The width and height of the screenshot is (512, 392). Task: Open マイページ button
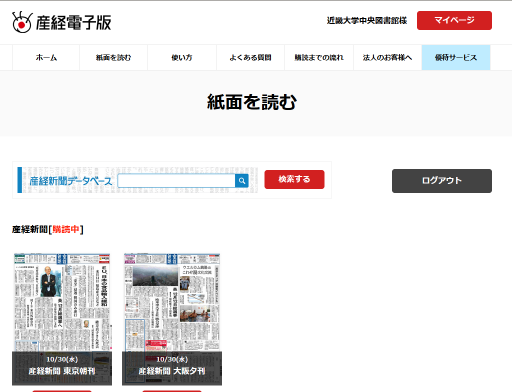(454, 20)
